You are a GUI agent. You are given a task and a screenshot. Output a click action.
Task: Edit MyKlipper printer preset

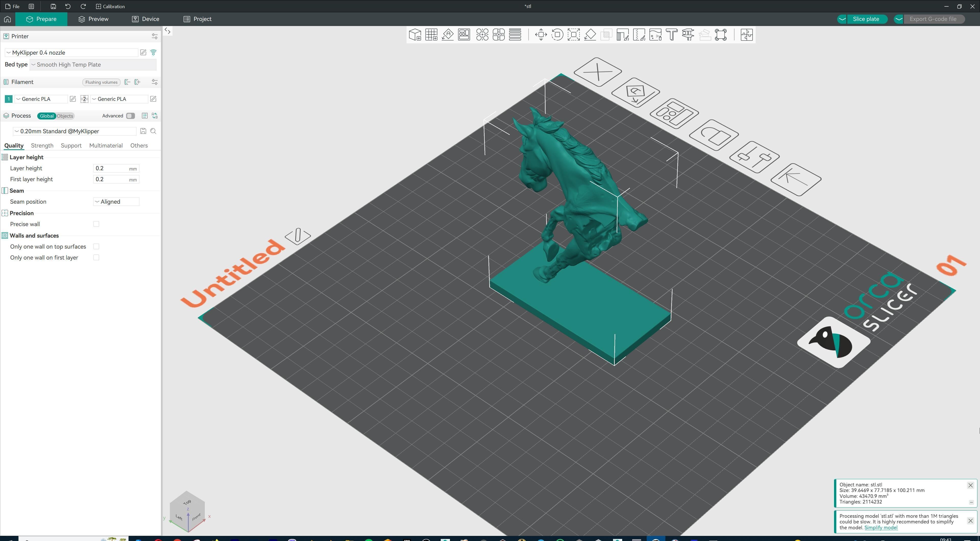click(143, 53)
